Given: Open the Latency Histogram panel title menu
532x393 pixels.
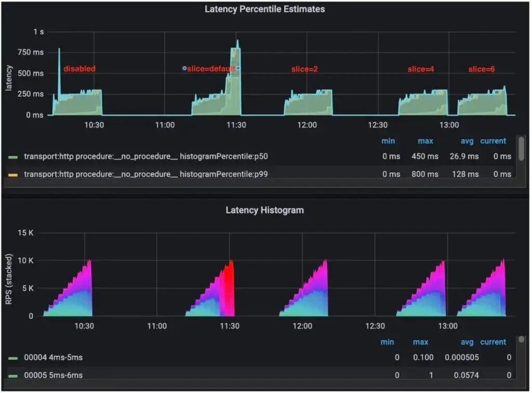Looking at the screenshot, I should pyautogui.click(x=264, y=211).
